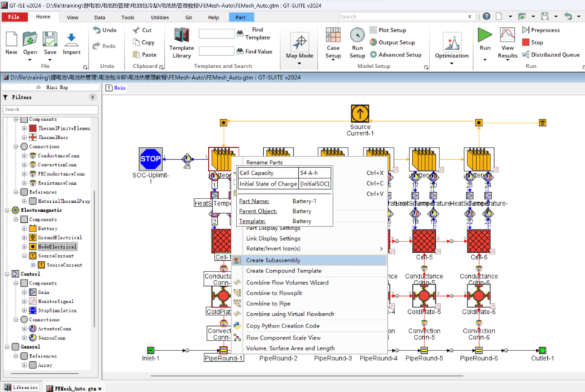The width and height of the screenshot is (585, 392).
Task: Select the ColdPlate-6 part icon
Action: click(479, 296)
